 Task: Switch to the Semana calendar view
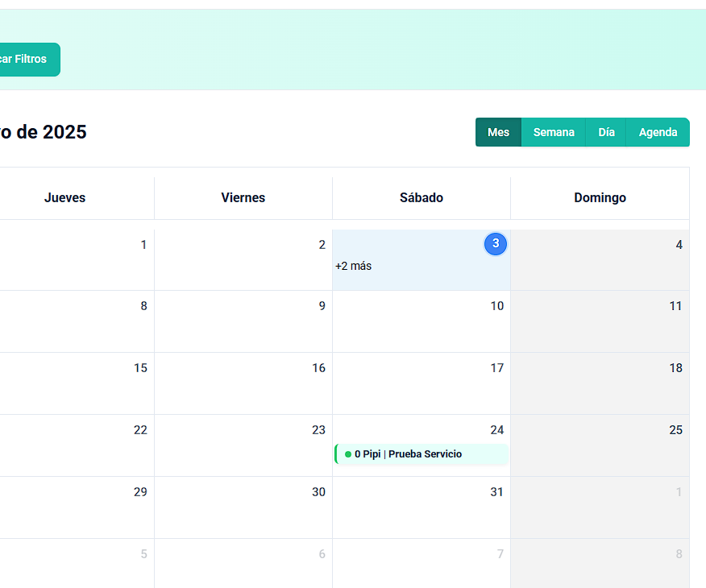(x=554, y=132)
